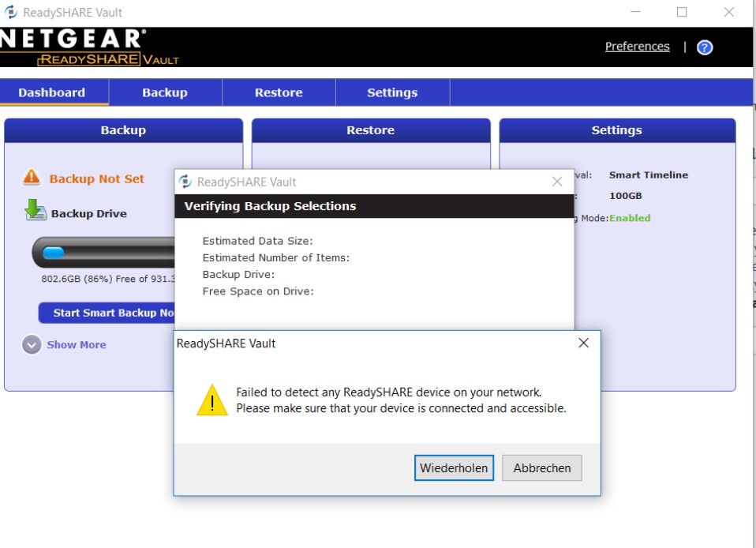
Task: Click the backup drive usage bar
Action: [x=103, y=253]
